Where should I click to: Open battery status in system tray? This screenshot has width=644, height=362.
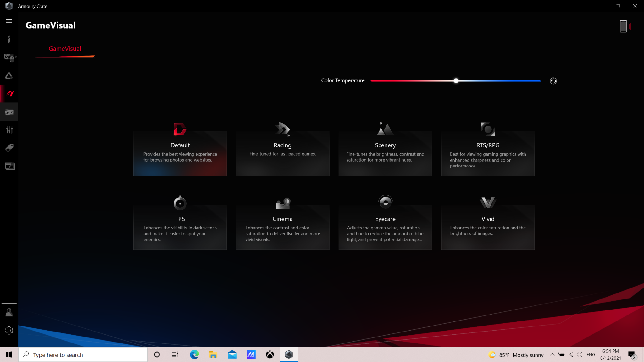click(561, 354)
